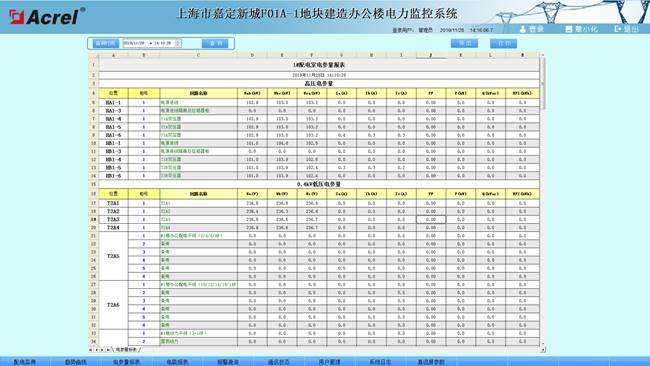The image size is (650, 366).
Task: Click the blue time-type button left of date
Action: 106,43
